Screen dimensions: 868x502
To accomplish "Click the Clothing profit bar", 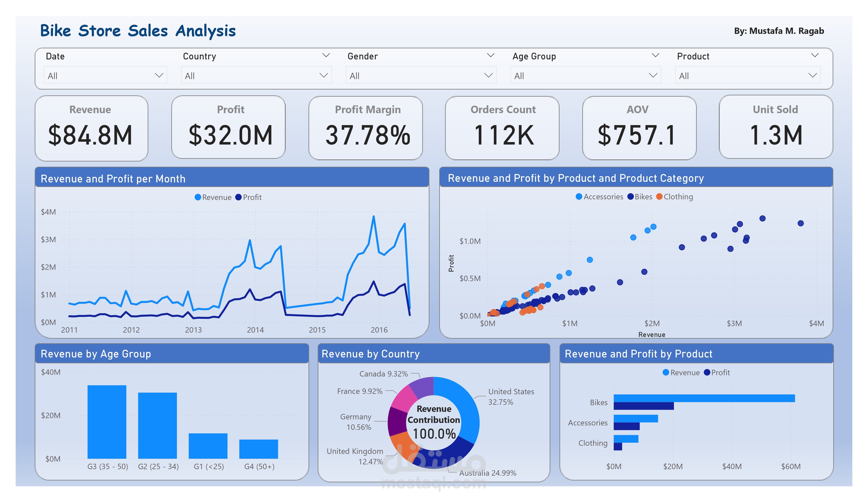I will (618, 447).
